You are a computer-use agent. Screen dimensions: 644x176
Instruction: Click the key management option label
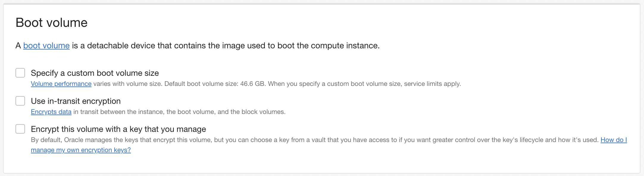click(x=118, y=129)
